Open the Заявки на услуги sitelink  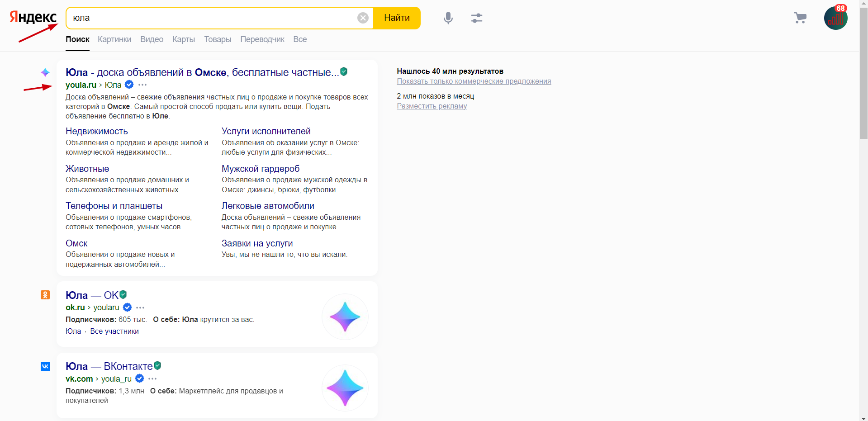pyautogui.click(x=257, y=243)
